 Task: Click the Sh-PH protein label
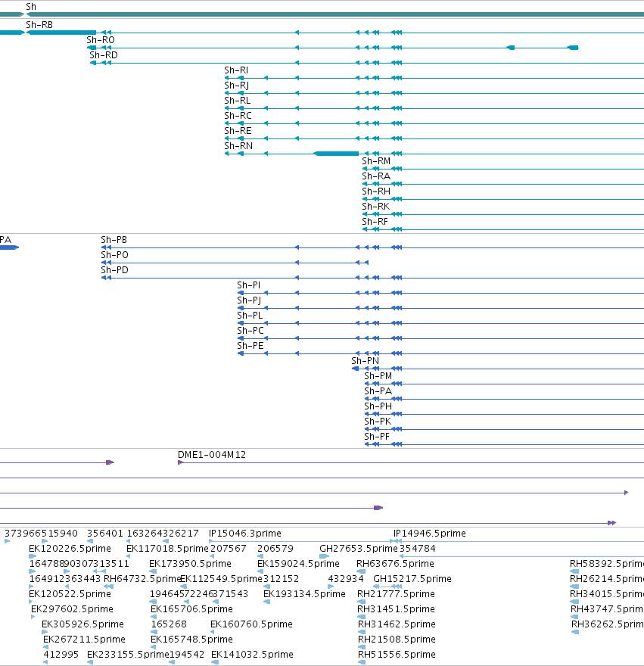point(378,406)
